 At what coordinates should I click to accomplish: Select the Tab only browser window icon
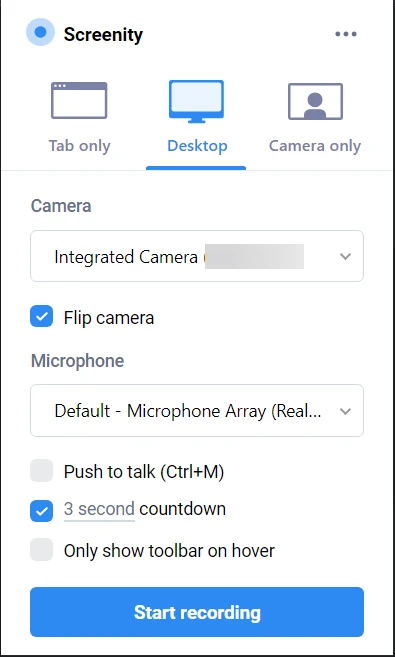[79, 101]
